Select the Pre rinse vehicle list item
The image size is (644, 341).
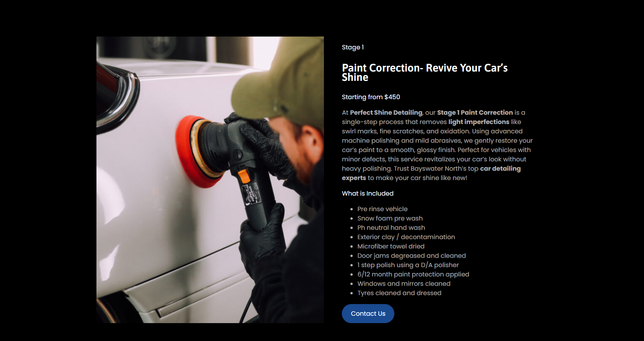pyautogui.click(x=383, y=209)
